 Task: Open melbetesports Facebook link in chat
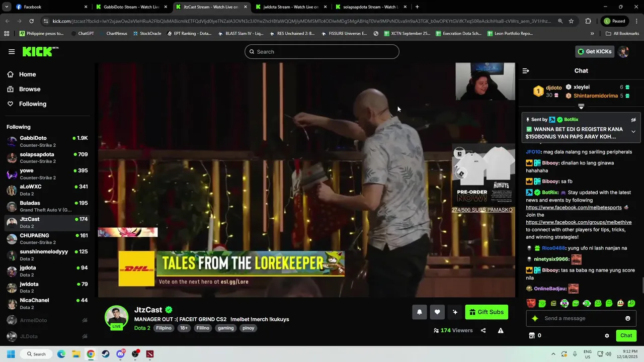574,208
